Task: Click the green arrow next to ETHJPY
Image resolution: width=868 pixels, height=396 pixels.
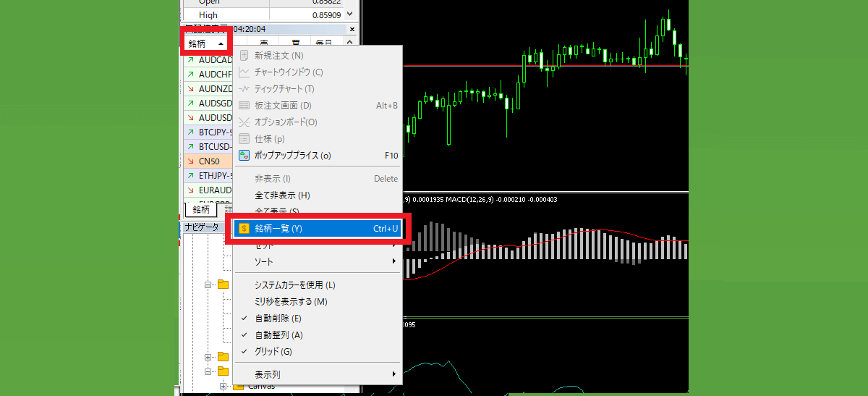Action: (190, 176)
